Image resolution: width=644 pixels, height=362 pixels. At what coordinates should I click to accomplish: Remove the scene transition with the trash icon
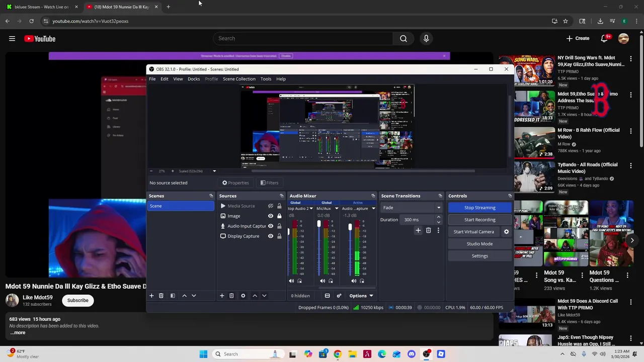(428, 230)
